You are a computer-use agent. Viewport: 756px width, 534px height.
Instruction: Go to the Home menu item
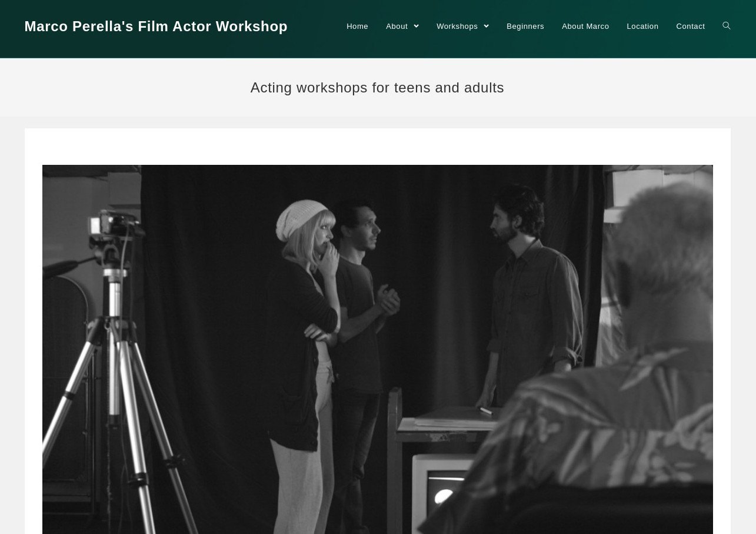point(357,26)
